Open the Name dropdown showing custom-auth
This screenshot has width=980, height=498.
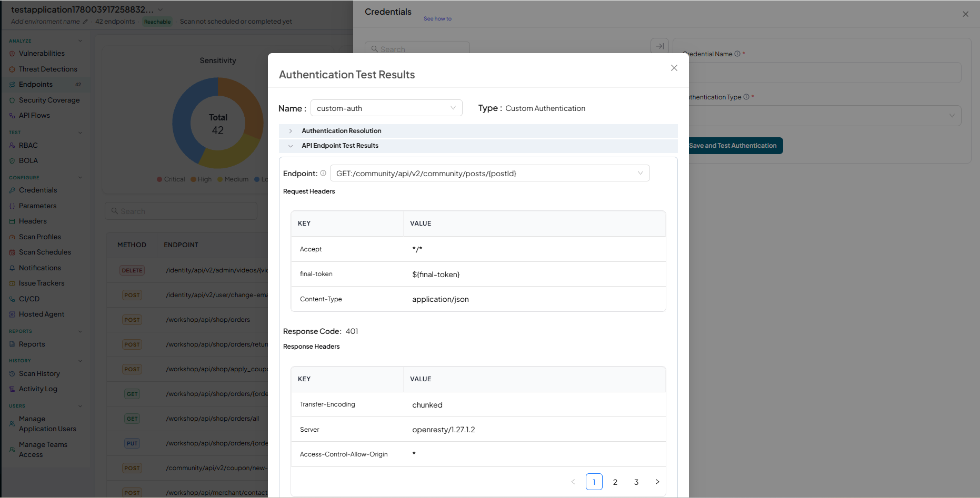coord(386,108)
